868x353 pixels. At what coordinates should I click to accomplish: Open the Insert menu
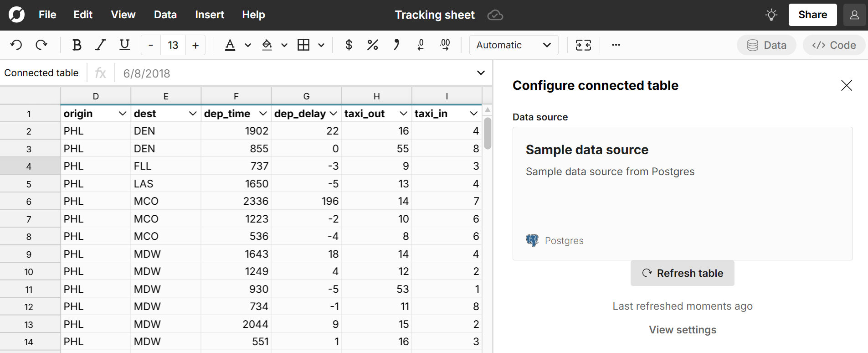pos(209,15)
